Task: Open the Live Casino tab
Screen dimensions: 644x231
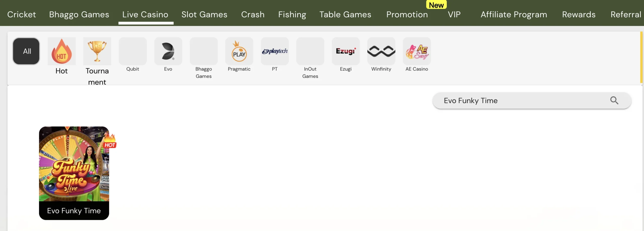Action: coord(145,14)
